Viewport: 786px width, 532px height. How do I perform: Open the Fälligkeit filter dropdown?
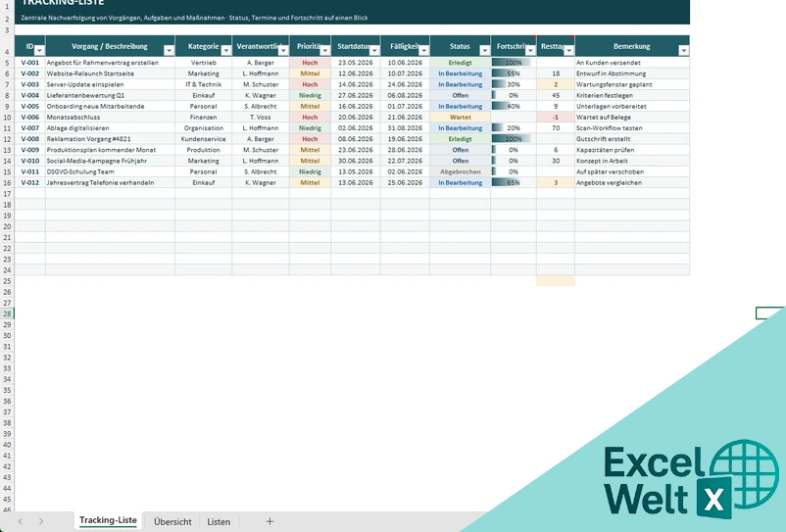coord(424,50)
